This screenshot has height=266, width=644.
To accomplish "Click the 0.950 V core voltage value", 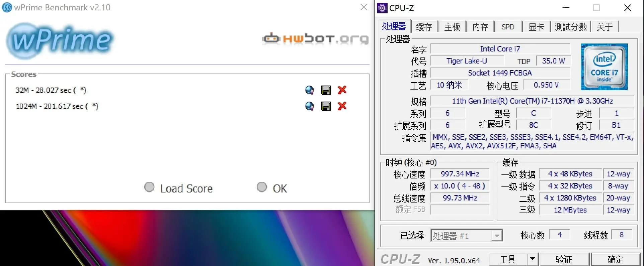I will (546, 85).
